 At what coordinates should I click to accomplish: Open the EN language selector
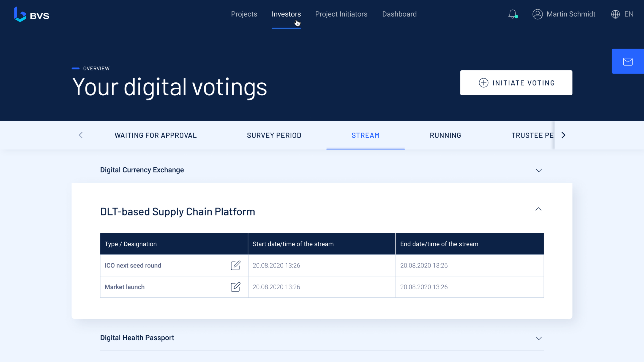pyautogui.click(x=629, y=14)
